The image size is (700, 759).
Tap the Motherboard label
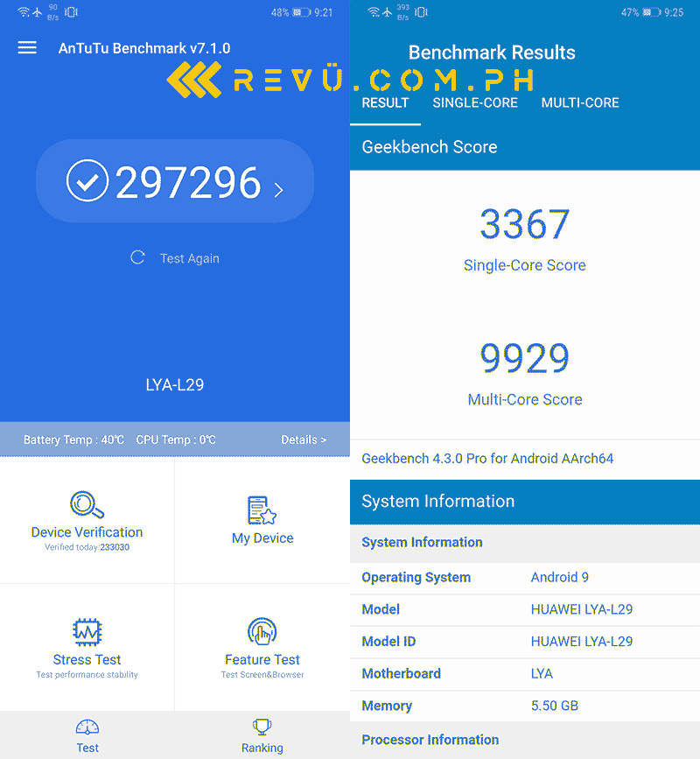tap(402, 673)
